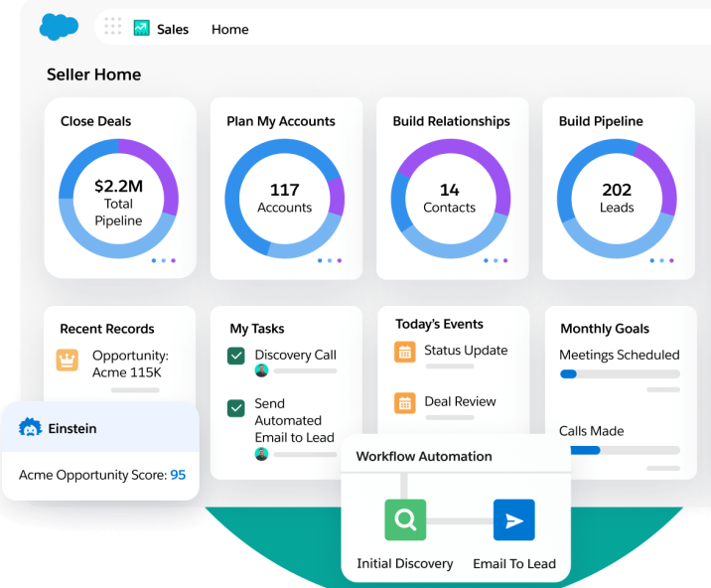Image resolution: width=711 pixels, height=588 pixels.
Task: Click the Acme Opportunity Score 95 value
Action: tap(178, 475)
